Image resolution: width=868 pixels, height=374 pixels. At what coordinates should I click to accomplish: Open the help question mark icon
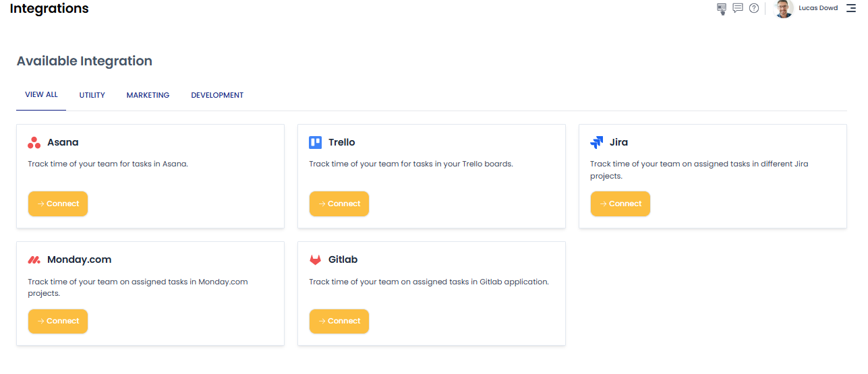point(754,8)
